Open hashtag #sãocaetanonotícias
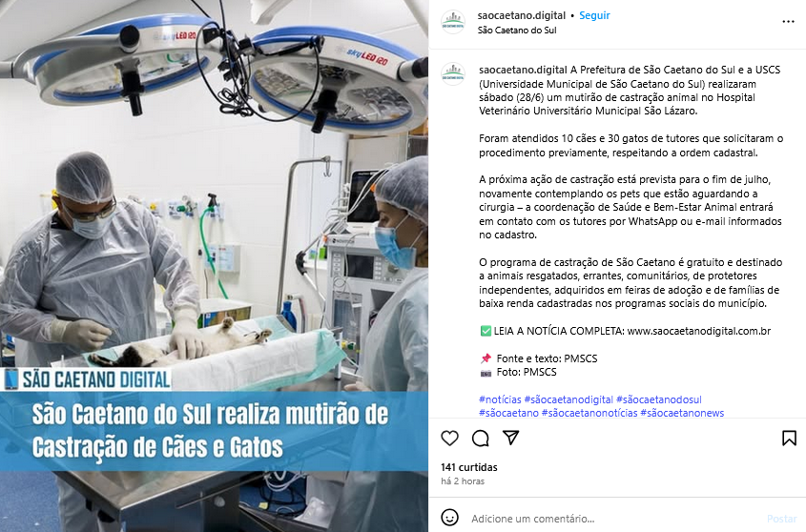806x532 pixels. coord(589,413)
